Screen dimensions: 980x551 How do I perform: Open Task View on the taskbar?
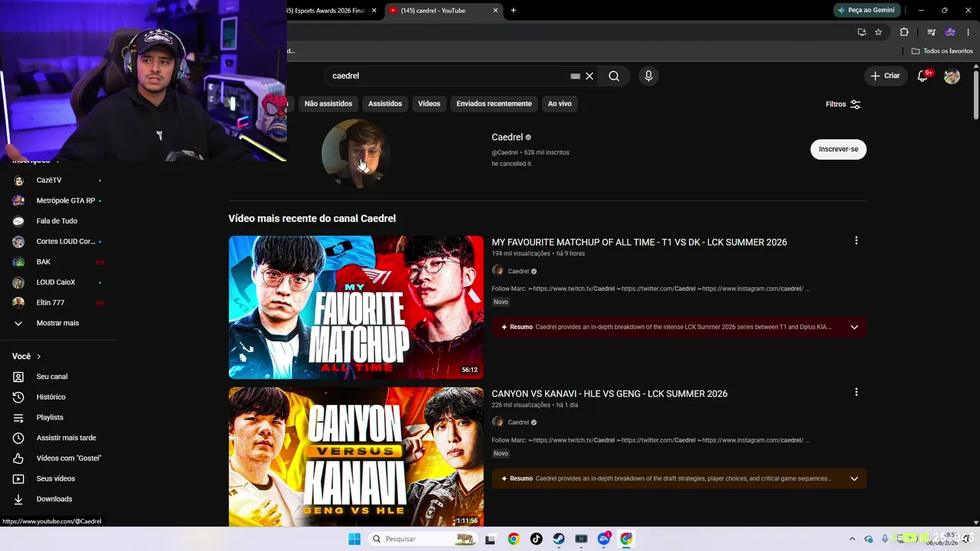(491, 539)
